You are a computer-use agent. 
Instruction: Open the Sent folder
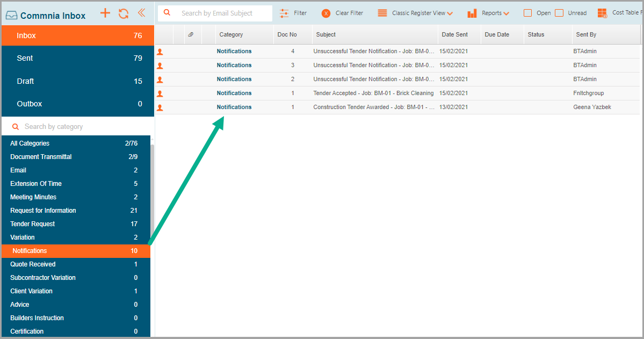click(78, 58)
